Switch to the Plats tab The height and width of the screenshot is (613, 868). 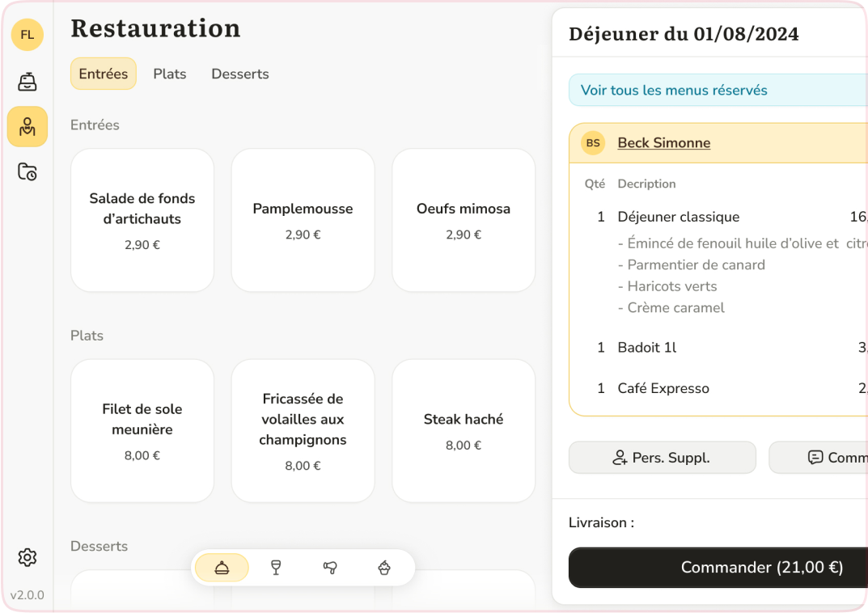170,74
